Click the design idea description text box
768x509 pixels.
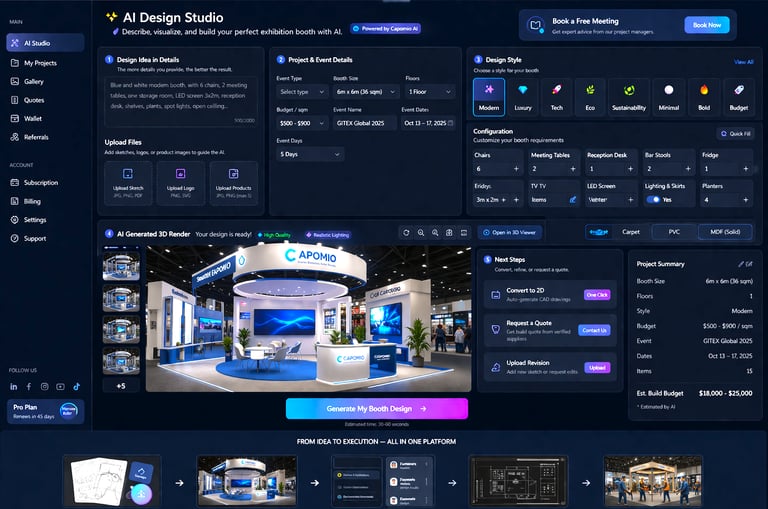click(181, 102)
